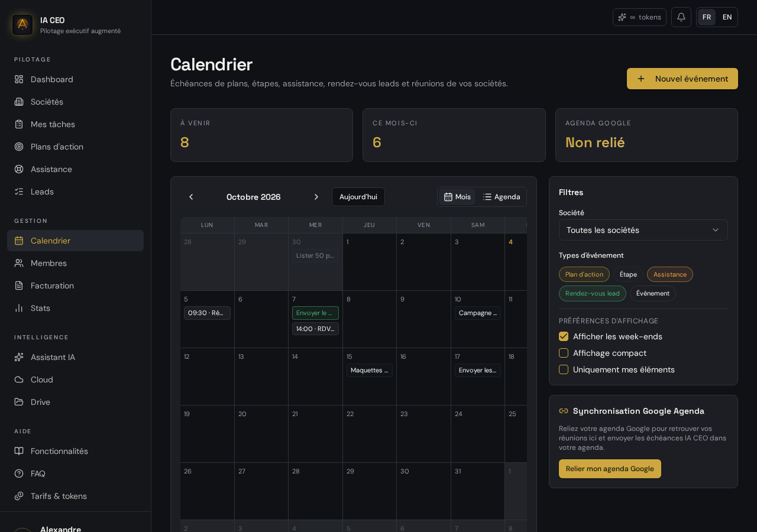Click the Stats bar chart icon
757x532 pixels.
[19, 308]
